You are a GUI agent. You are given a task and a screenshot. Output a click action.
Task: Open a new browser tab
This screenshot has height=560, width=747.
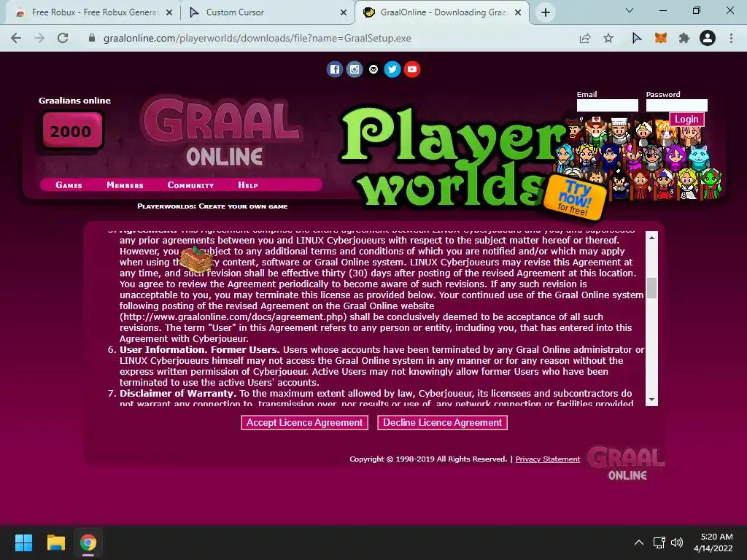tap(546, 12)
